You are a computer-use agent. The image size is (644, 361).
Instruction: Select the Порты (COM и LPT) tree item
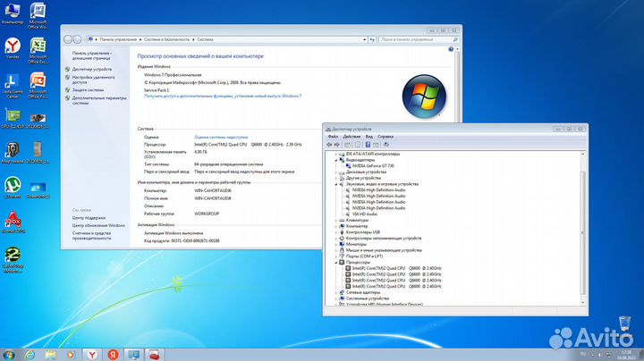click(x=364, y=256)
